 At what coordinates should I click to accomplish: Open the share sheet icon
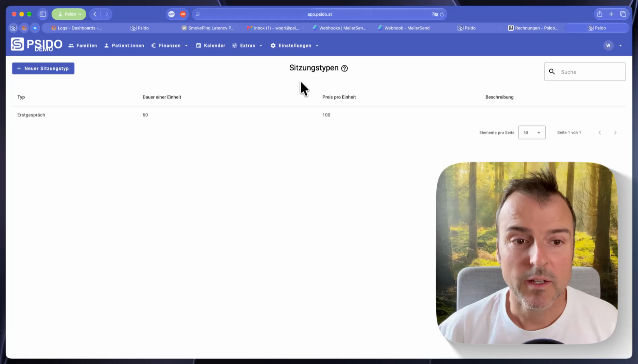[x=600, y=14]
